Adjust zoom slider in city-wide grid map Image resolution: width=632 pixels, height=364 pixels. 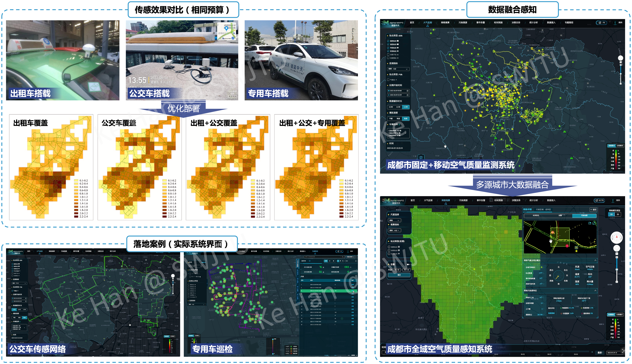click(x=617, y=269)
